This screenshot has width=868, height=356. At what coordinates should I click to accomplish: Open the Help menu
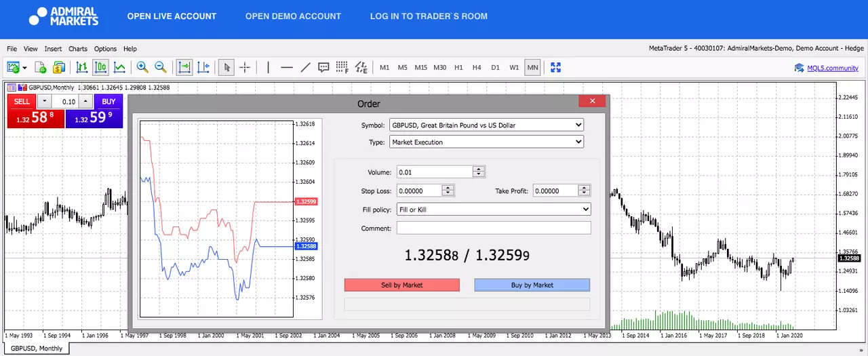130,49
